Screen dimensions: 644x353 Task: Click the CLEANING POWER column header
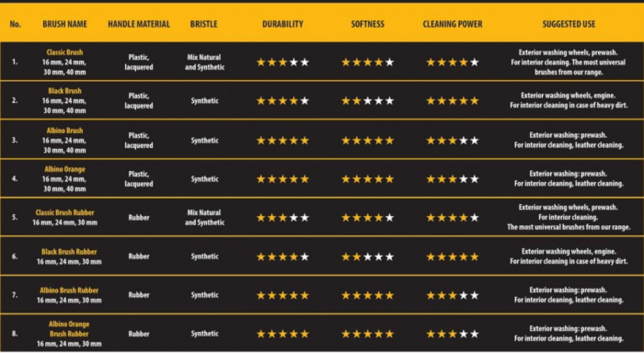[x=453, y=24]
